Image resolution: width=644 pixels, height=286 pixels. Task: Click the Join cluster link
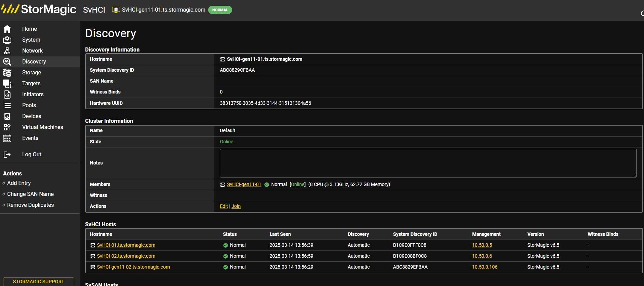tap(236, 206)
